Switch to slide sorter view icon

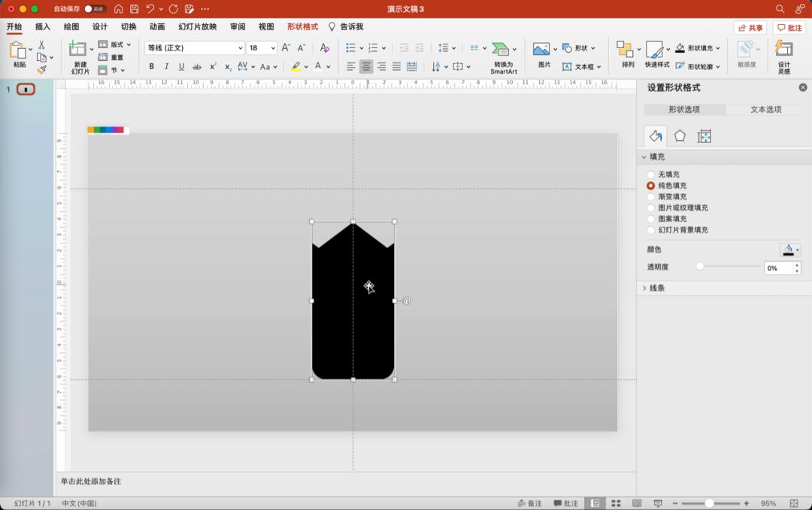tap(616, 503)
